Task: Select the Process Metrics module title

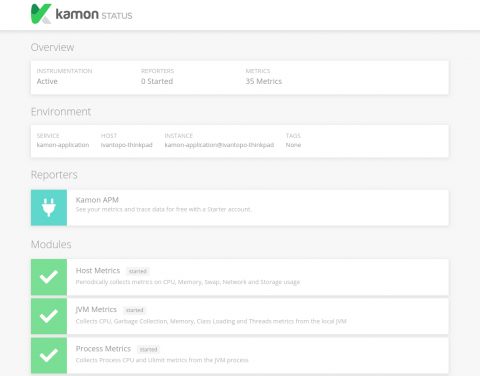Action: click(103, 349)
